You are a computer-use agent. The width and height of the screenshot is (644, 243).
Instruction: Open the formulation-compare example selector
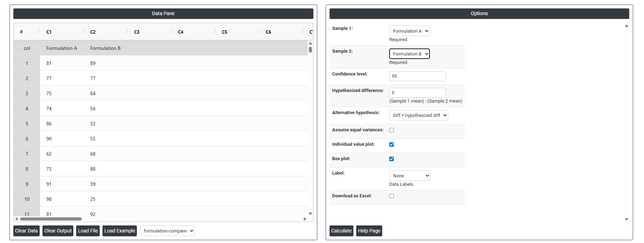[167, 231]
